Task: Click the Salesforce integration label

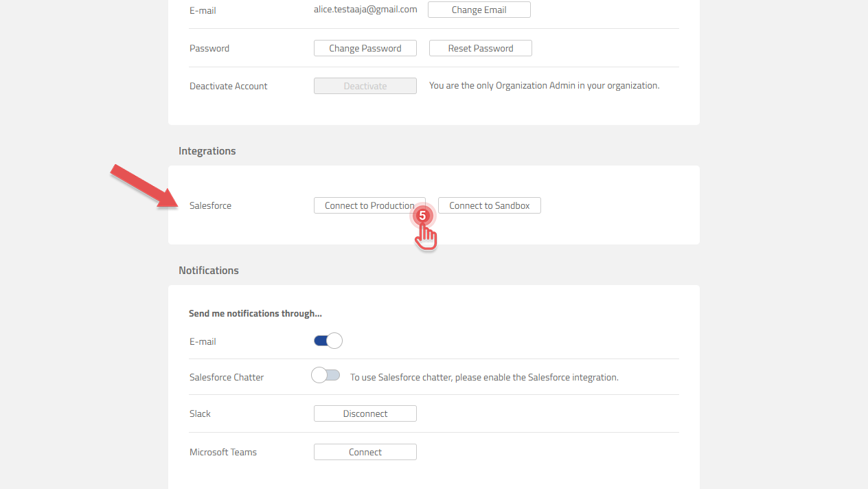Action: pos(210,205)
